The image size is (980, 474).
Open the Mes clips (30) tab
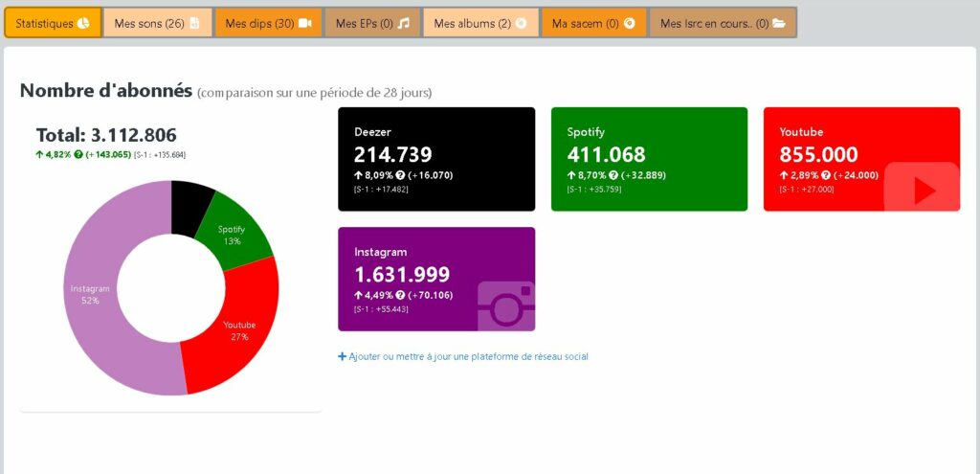[268, 23]
